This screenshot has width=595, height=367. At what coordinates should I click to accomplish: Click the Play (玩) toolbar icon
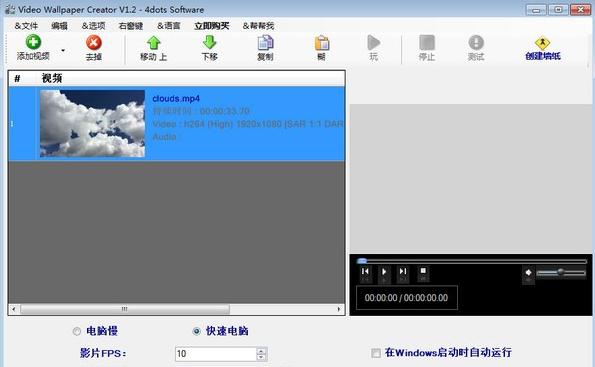pyautogui.click(x=374, y=43)
